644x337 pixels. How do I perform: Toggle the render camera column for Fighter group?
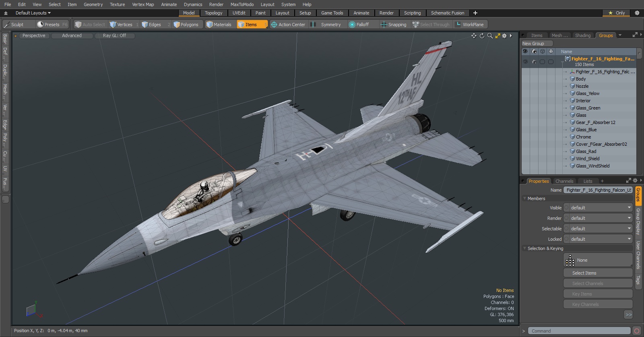(x=534, y=62)
